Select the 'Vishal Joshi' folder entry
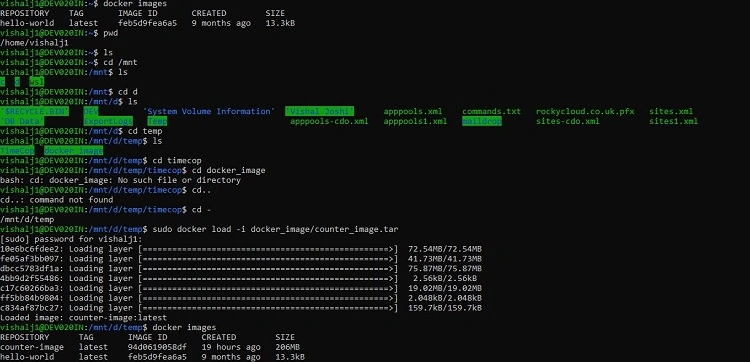Image resolution: width=750 pixels, height=362 pixels. [319, 111]
